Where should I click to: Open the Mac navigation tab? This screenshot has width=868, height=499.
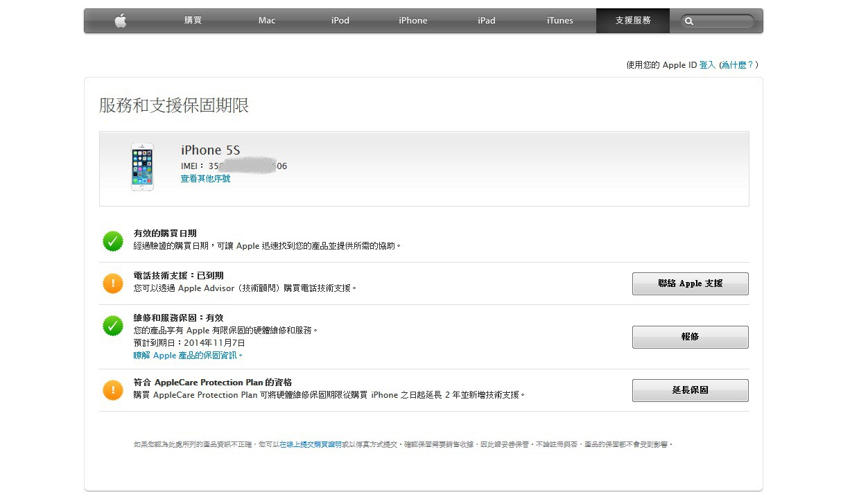tap(267, 21)
